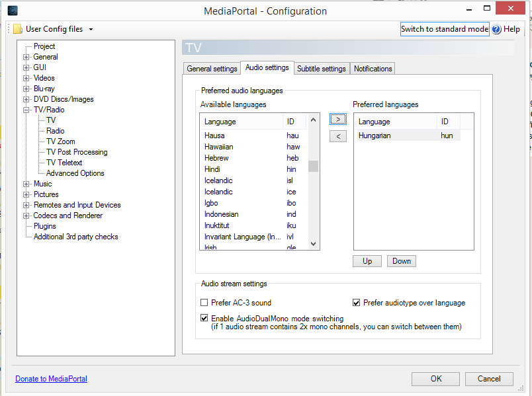Click the MediaPortal app icon in title bar
Viewport: 532px width, 396px height.
point(13,11)
